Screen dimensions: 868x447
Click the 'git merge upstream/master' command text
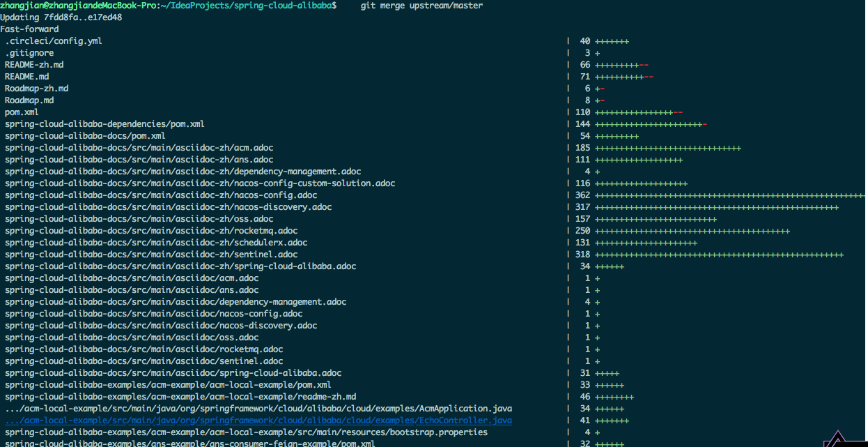coord(421,6)
